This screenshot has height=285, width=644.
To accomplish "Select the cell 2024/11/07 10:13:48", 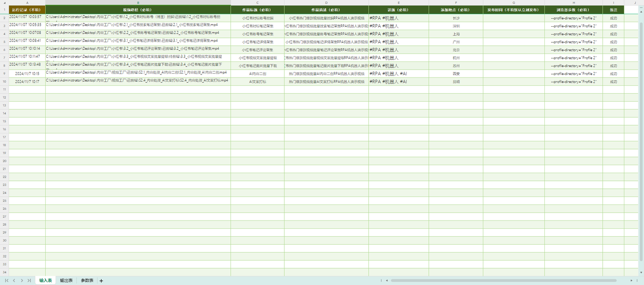I will [27, 65].
